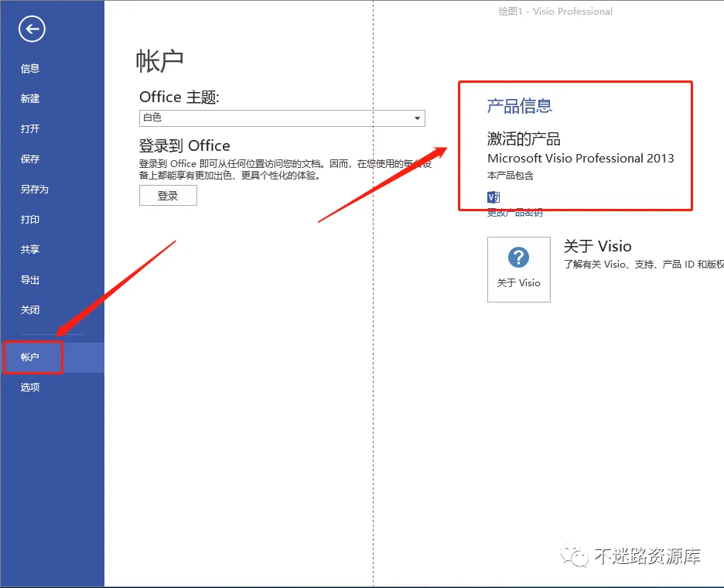Click the 白色 theme combo box
724x588 pixels.
(x=282, y=118)
